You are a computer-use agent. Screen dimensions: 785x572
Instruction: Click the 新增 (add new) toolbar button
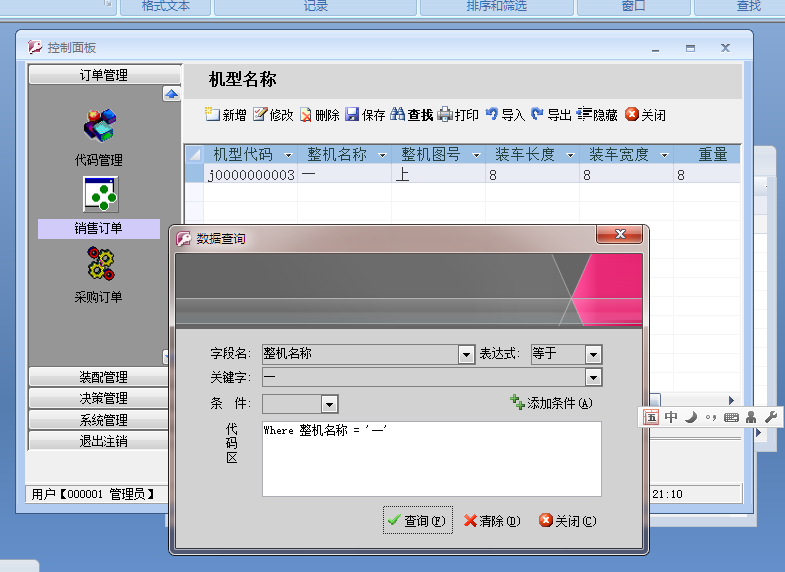tap(225, 115)
